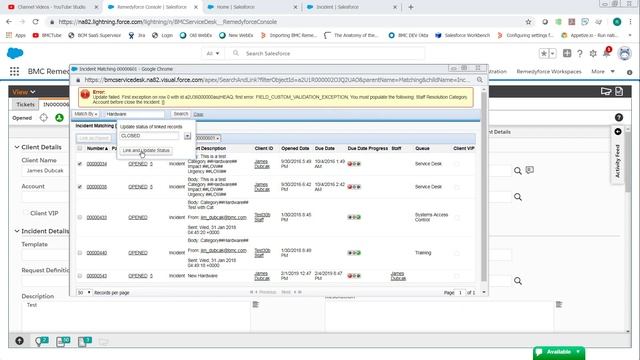This screenshot has width=640, height=360.
Task: Open the Favorites star icon
Action: click(543, 53)
